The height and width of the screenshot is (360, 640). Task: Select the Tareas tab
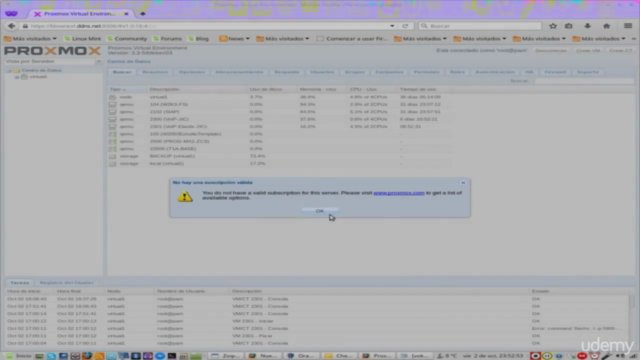[20, 282]
